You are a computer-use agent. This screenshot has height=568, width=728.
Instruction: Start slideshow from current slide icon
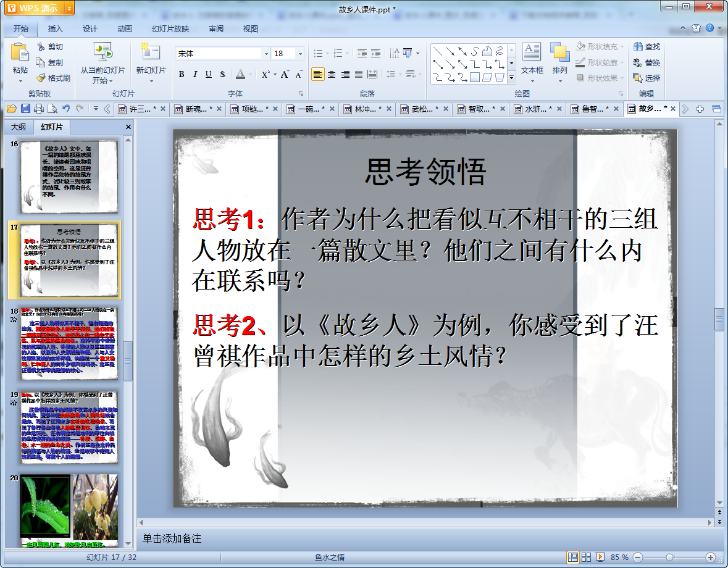click(x=103, y=52)
